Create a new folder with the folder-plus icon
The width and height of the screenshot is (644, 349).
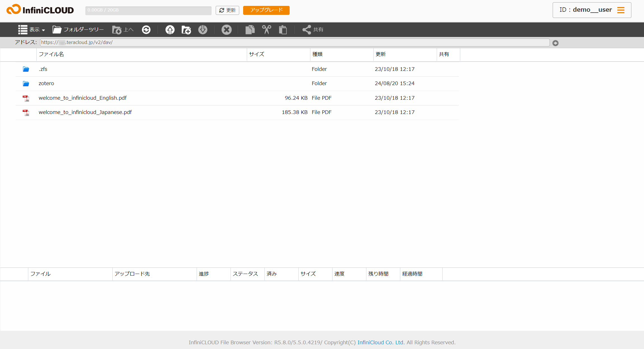click(186, 29)
